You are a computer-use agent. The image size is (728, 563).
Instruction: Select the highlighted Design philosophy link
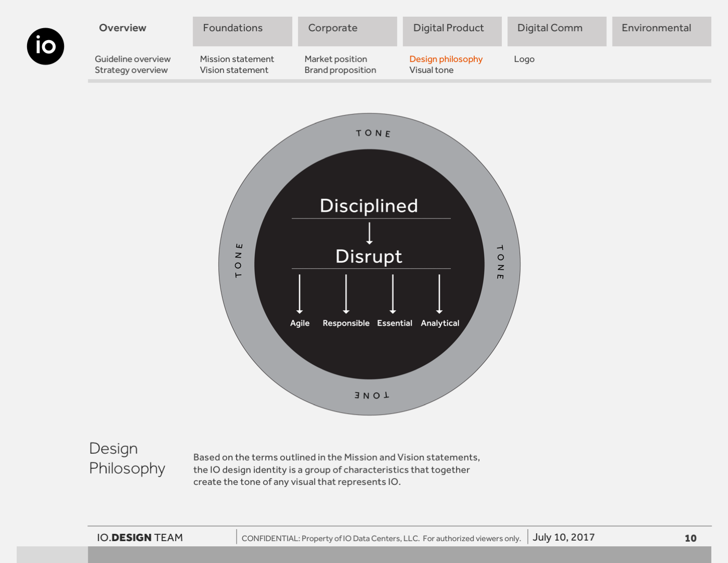point(446,59)
